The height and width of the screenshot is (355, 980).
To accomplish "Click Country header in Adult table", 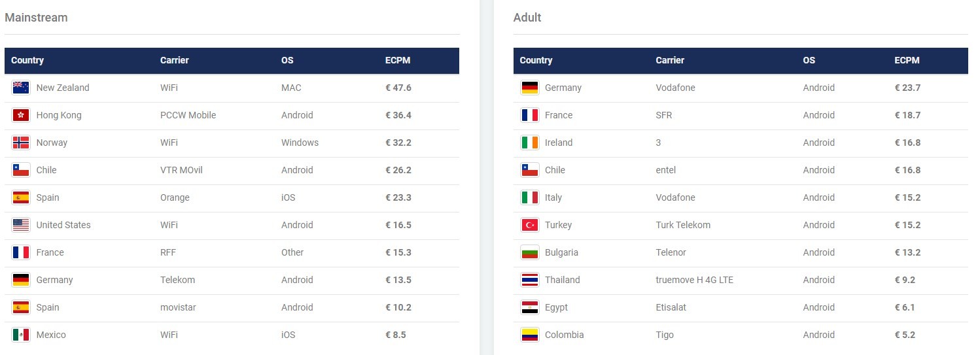I will coord(536,60).
